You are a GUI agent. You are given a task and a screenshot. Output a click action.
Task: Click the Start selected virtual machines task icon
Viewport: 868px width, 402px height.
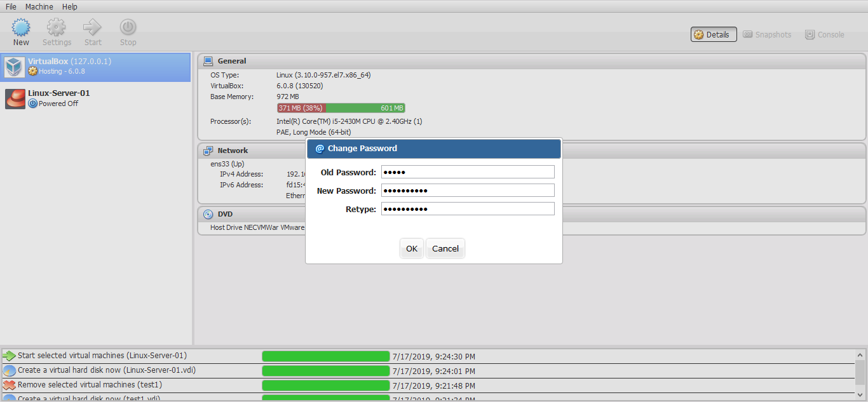(x=9, y=356)
